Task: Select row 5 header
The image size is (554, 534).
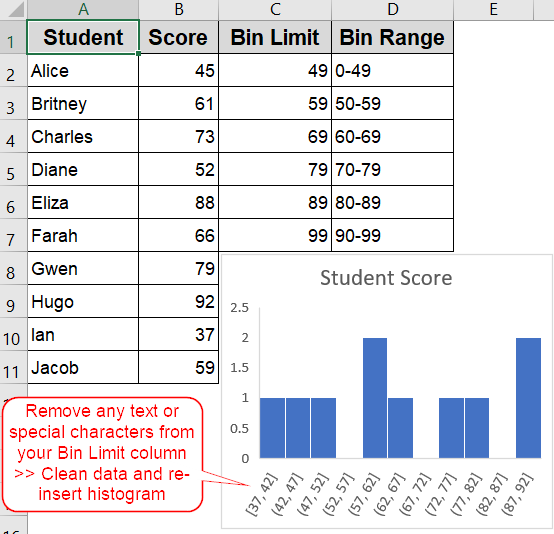Action: [x=13, y=170]
